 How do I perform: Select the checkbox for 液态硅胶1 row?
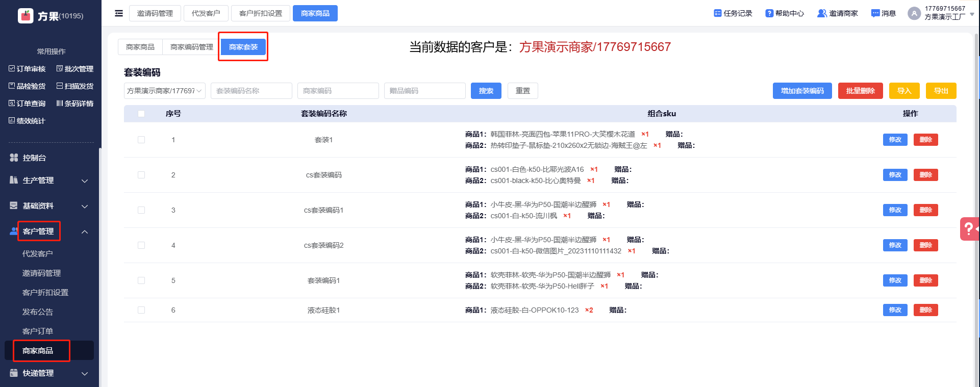141,310
